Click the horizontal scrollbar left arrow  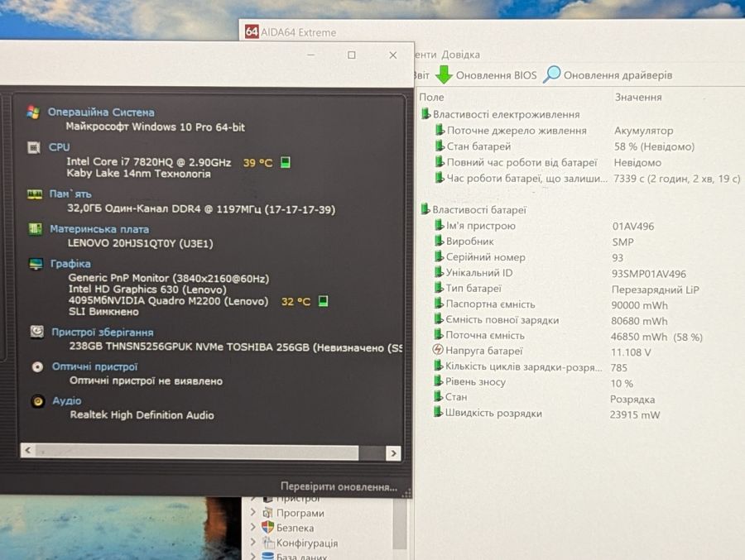[x=28, y=450]
